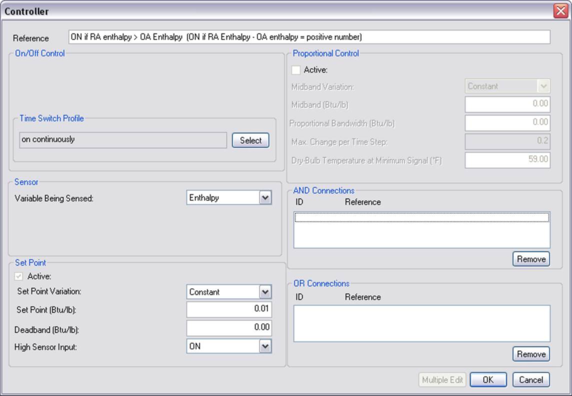Viewport: 572px width, 396px height.
Task: Click the Deadband (Btu/lb) value field
Action: [x=229, y=328]
